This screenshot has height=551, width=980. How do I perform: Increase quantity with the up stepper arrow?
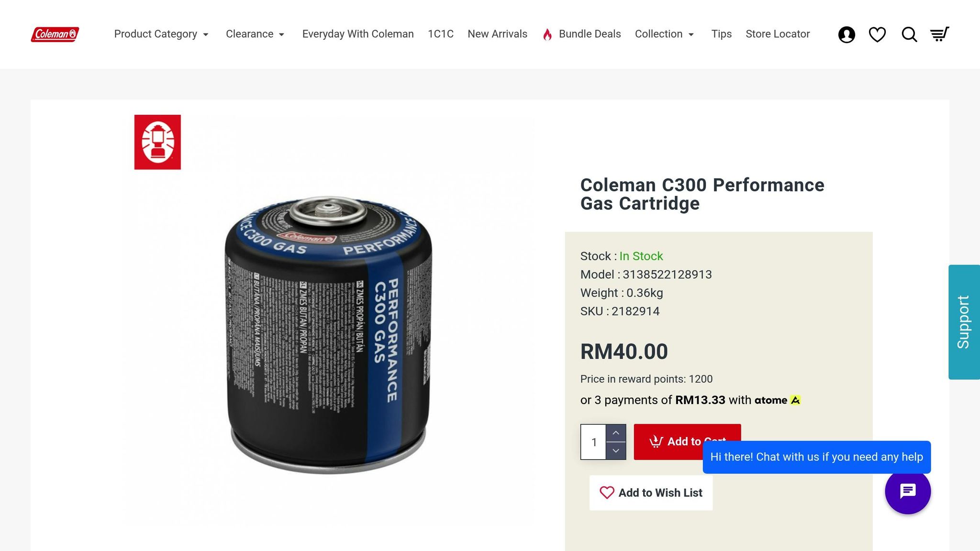coord(616,433)
